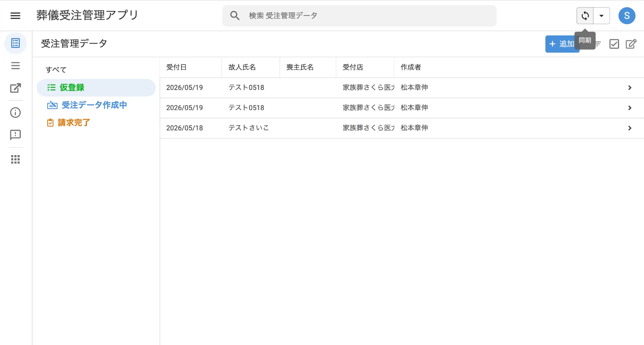Screen dimensions: 644x345
Task: Click the external link sidebar icon
Action: click(15, 88)
